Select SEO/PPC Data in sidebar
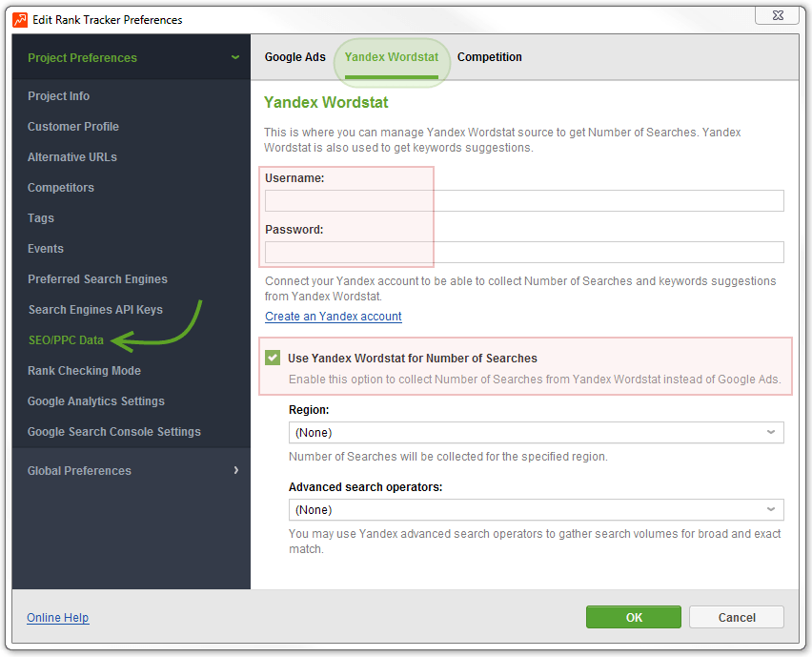 [x=66, y=340]
